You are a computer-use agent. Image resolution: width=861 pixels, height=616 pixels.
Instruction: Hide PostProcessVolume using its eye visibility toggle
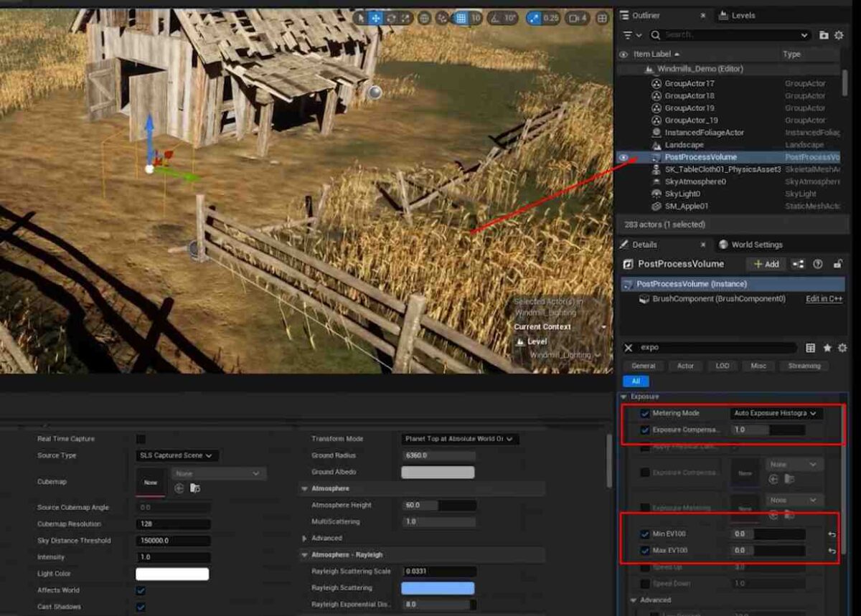tap(624, 157)
